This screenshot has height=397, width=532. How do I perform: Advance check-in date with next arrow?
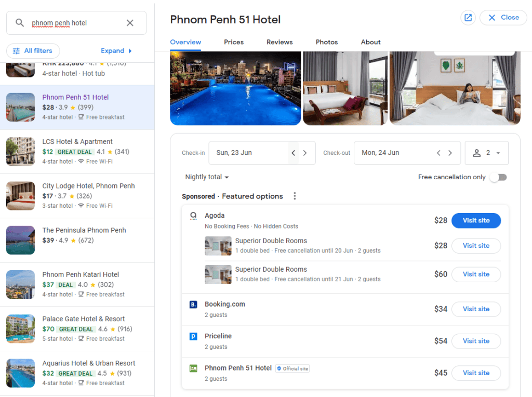[305, 153]
